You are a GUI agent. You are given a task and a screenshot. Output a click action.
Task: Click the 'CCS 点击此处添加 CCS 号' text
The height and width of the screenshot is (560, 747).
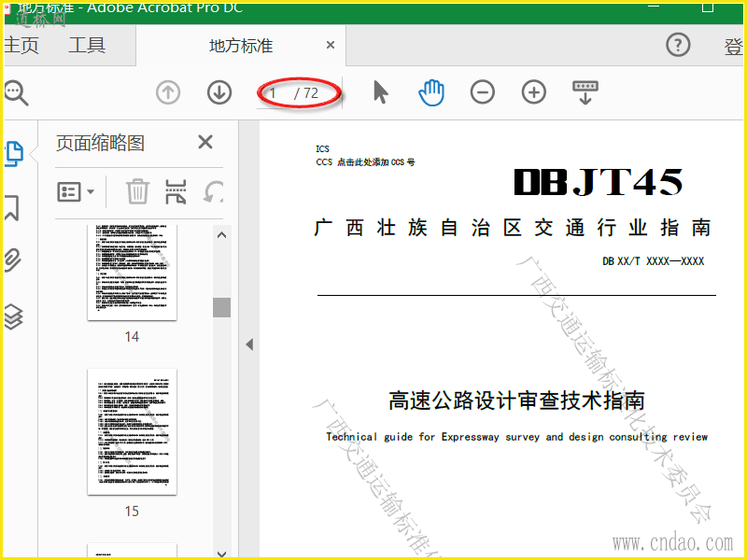pyautogui.click(x=365, y=162)
